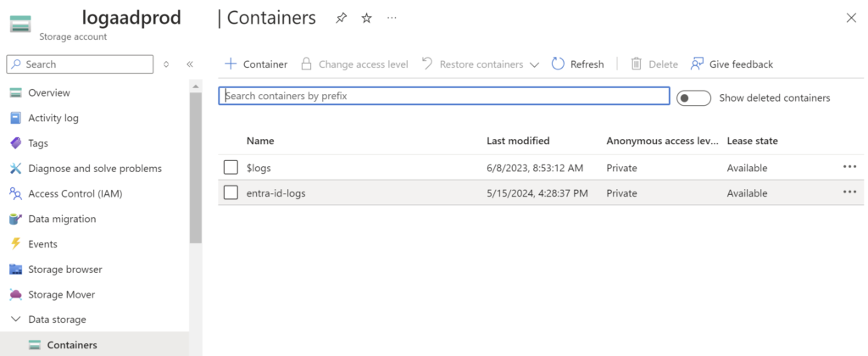Click the Activity log icon
This screenshot has height=356, width=868.
(15, 118)
